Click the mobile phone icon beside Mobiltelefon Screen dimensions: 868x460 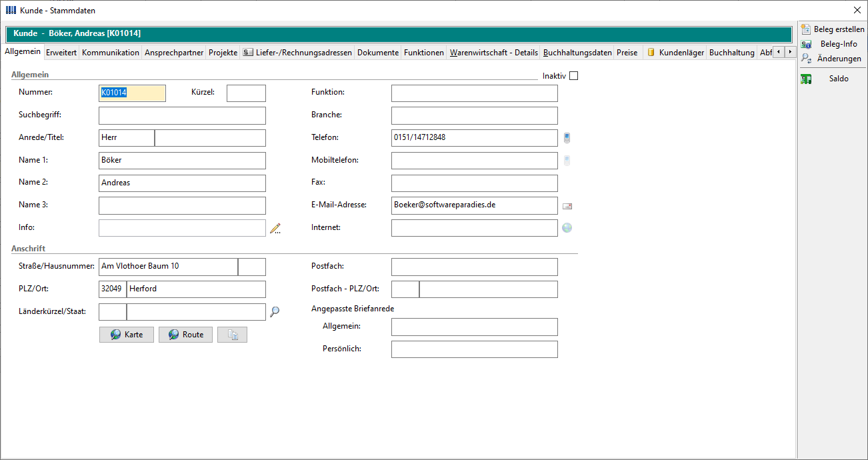click(567, 161)
